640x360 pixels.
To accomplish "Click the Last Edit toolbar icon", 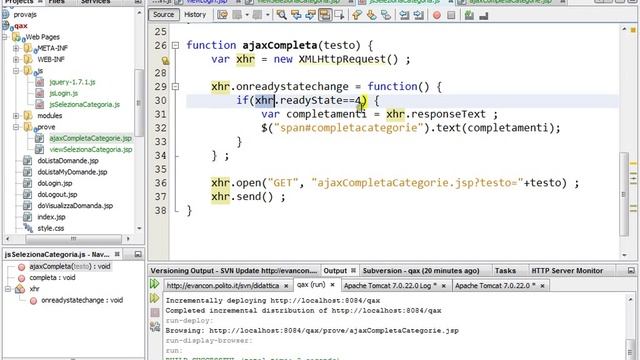I will point(222,15).
